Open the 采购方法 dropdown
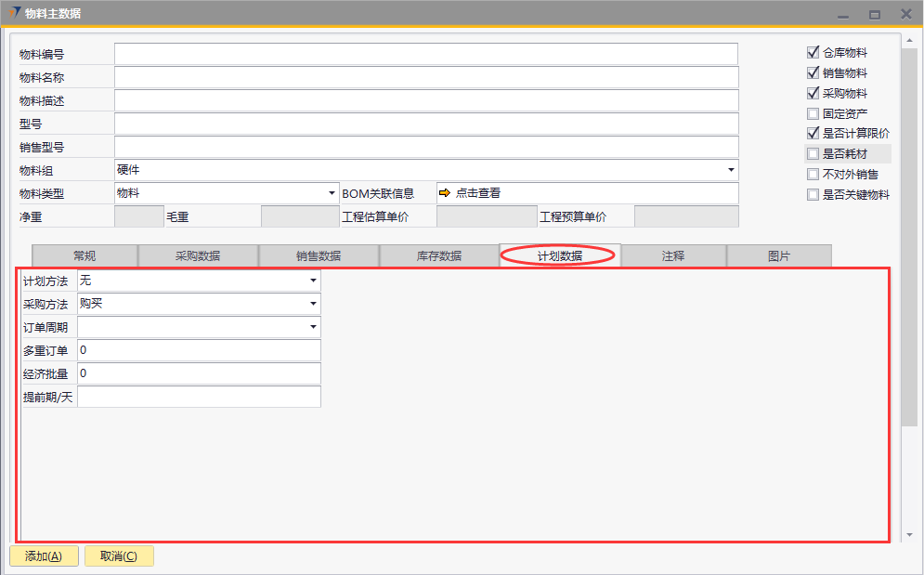This screenshot has width=924, height=575. pos(313,304)
